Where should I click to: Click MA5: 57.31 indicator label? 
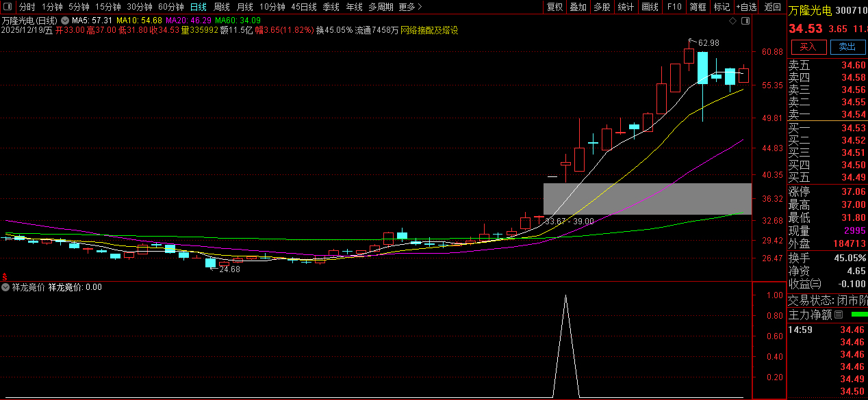[92, 21]
